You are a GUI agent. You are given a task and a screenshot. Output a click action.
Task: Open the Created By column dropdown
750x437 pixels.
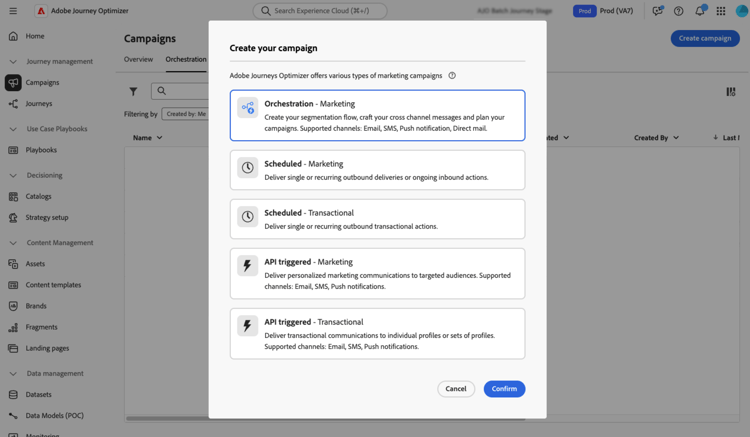tap(676, 138)
